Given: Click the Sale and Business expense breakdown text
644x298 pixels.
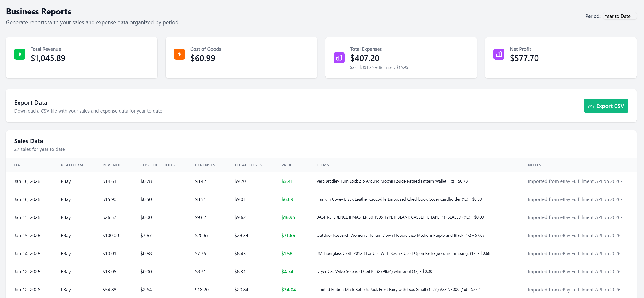Looking at the screenshot, I should 379,67.
